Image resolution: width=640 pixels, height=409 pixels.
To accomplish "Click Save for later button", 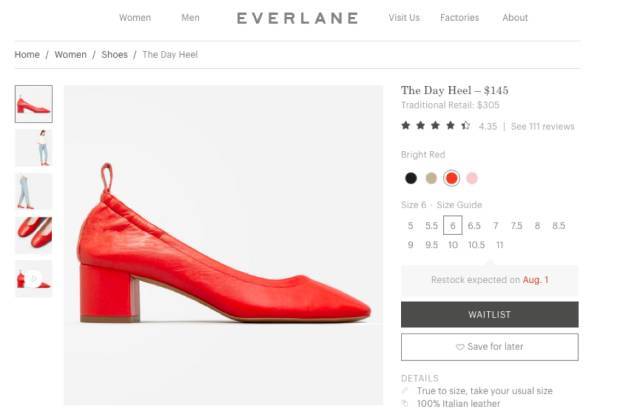I will (x=489, y=347).
